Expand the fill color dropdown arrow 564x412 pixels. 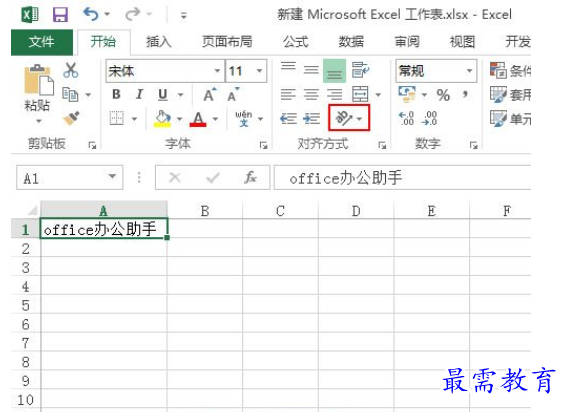179,119
